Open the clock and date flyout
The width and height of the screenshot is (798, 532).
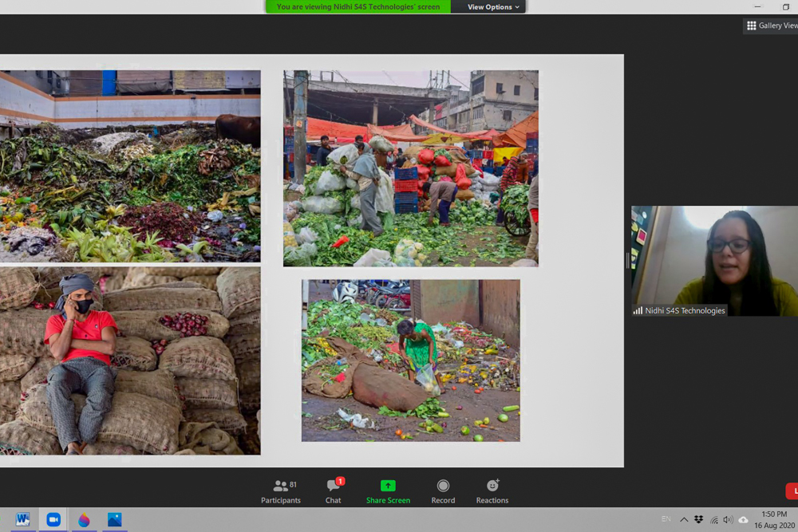(773, 520)
